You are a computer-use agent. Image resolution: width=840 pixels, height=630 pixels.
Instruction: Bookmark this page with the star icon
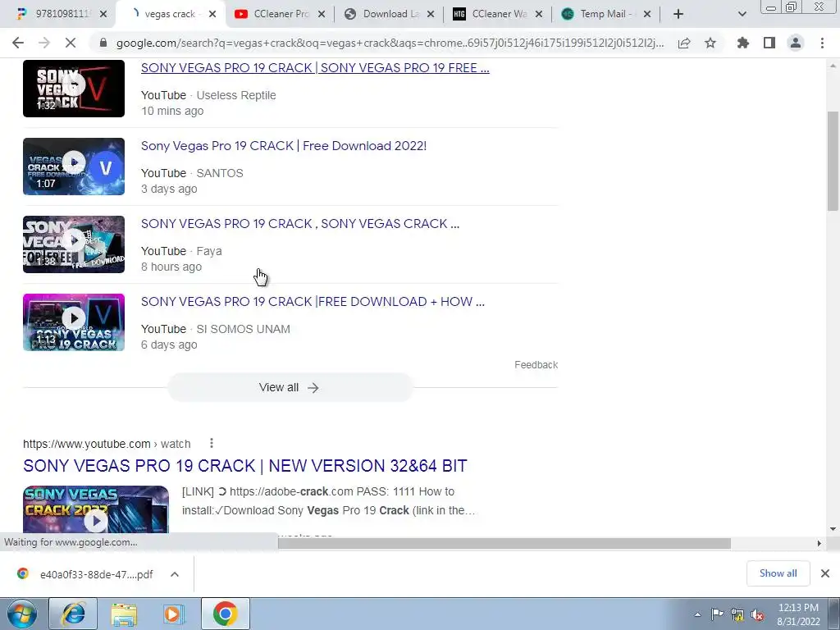point(710,43)
